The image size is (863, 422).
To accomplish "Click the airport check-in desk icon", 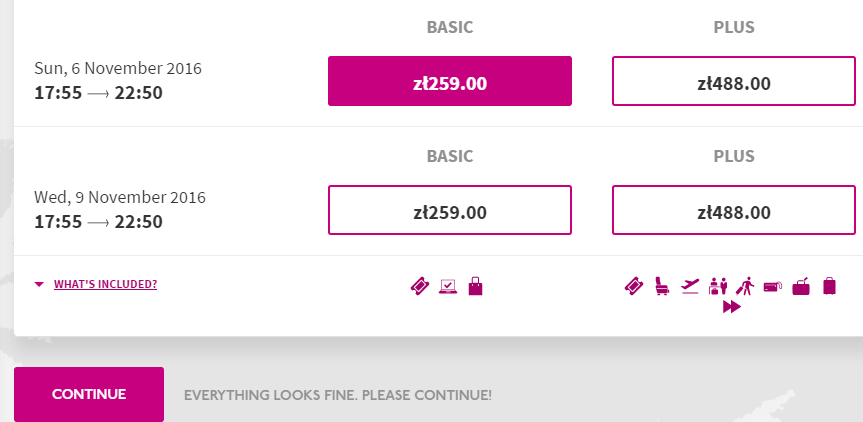I will pyautogui.click(x=718, y=286).
